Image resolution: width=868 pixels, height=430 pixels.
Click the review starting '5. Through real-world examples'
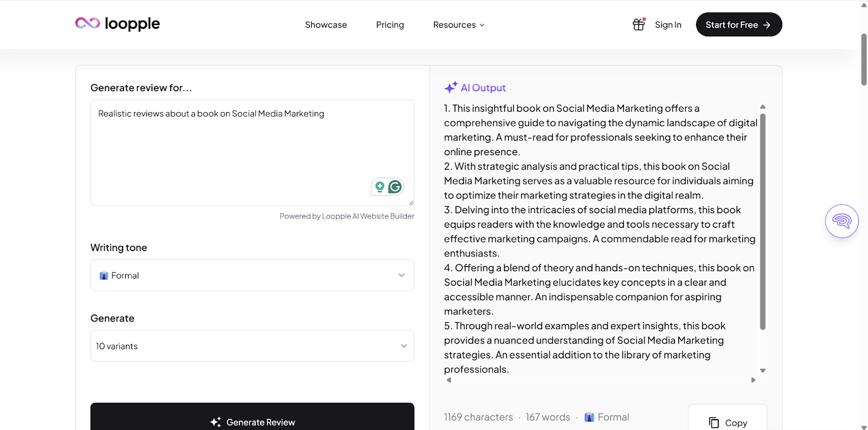pyautogui.click(x=585, y=348)
